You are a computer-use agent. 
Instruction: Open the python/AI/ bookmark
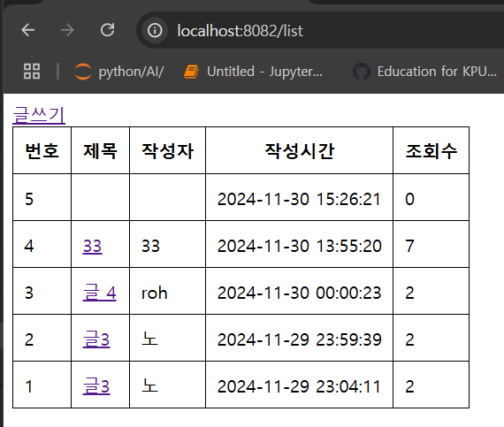[x=119, y=72]
